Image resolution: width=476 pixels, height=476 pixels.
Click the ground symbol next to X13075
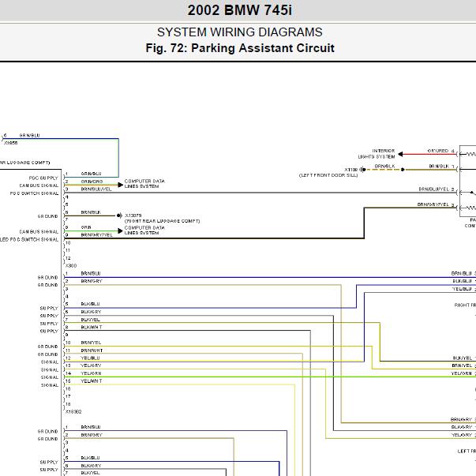[119, 216]
